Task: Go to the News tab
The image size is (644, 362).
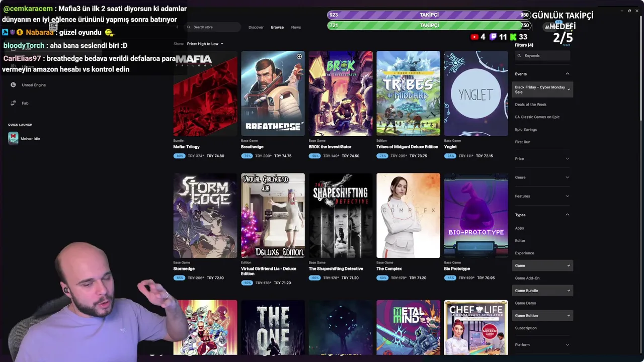Action: (296, 27)
